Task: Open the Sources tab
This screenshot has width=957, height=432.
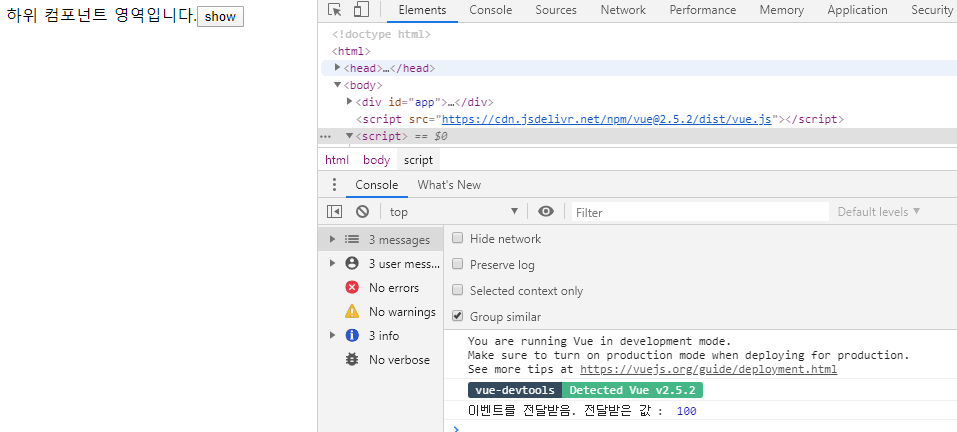Action: coord(556,10)
